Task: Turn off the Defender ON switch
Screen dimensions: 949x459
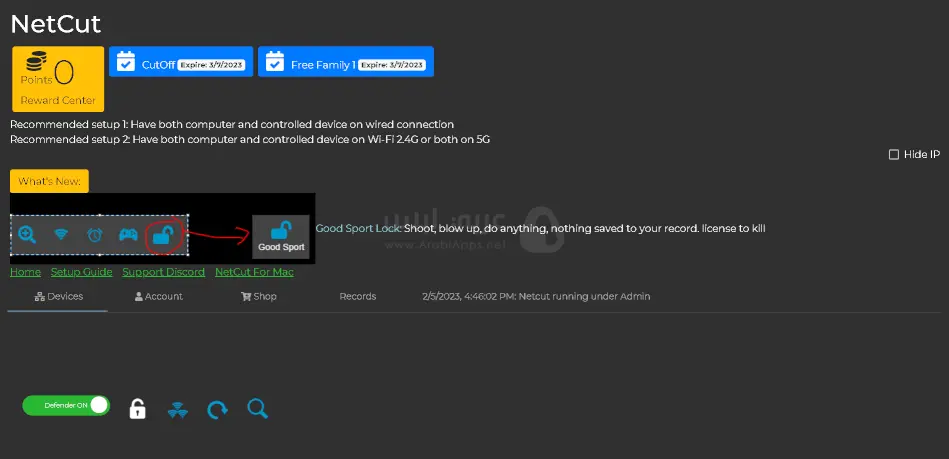Action: pos(66,406)
